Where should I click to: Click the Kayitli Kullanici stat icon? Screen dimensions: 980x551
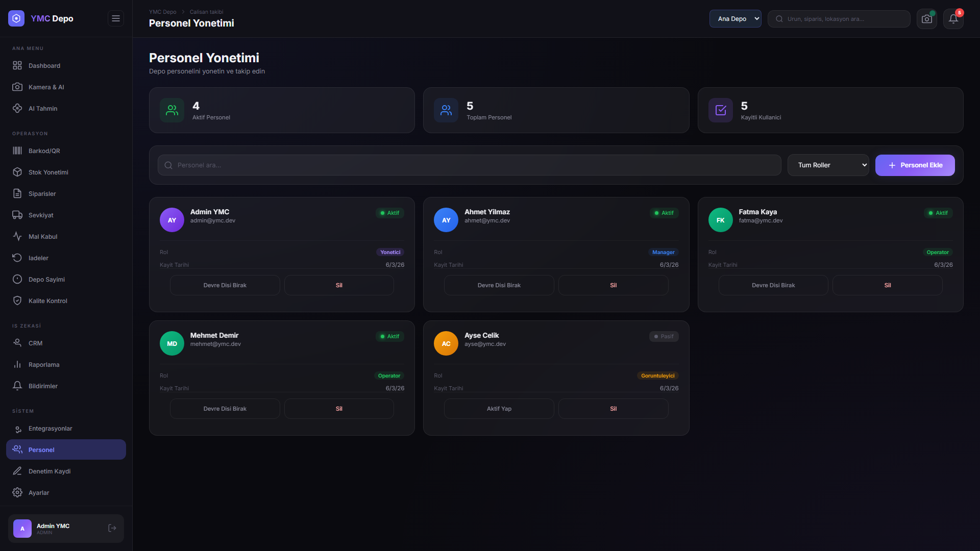click(721, 110)
